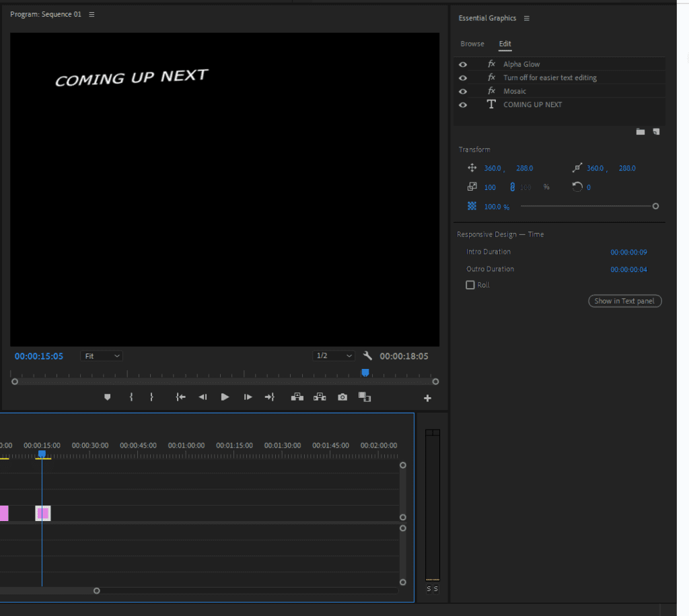Create a new layer

[656, 131]
